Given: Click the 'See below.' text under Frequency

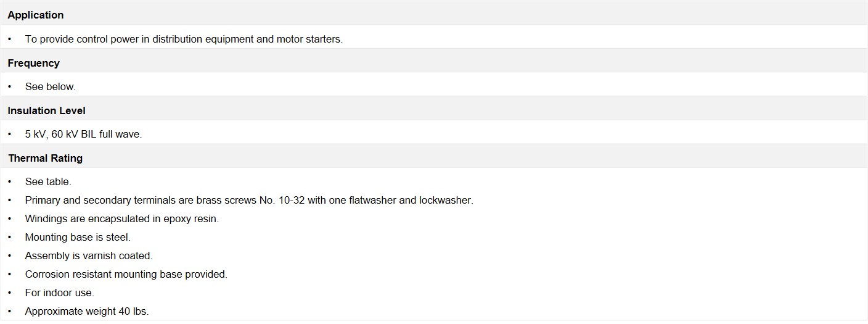Looking at the screenshot, I should 51,86.
